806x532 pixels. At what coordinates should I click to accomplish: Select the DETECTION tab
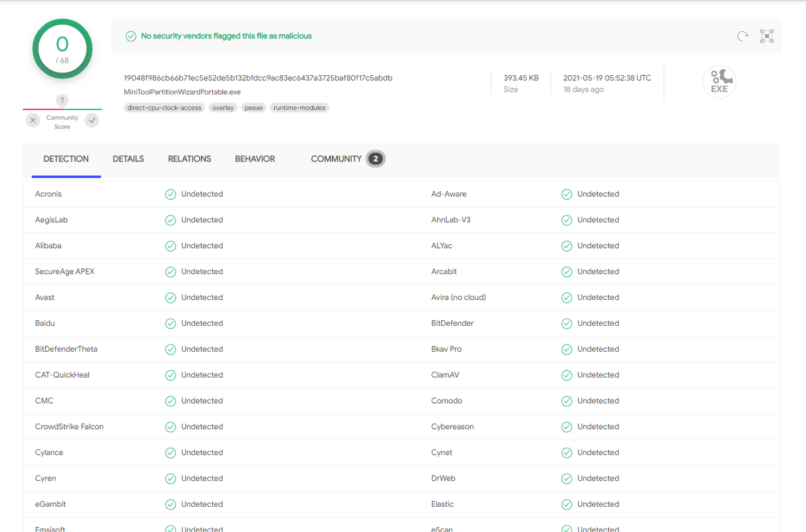(66, 159)
